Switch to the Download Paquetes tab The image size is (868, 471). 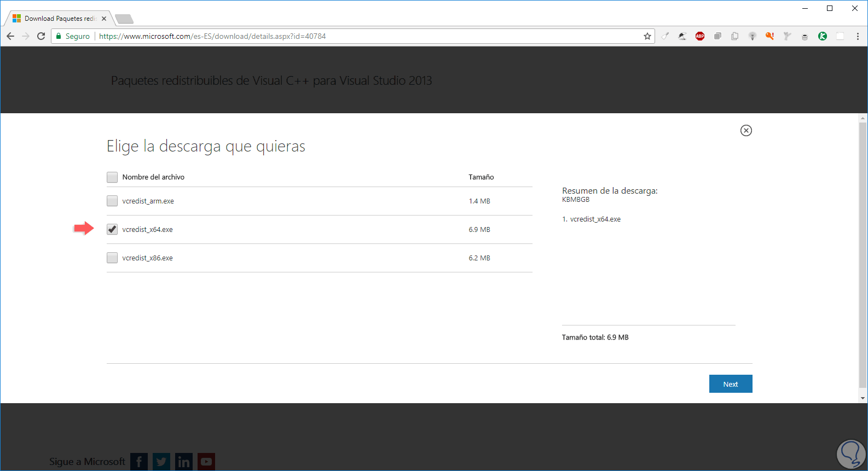[59, 19]
